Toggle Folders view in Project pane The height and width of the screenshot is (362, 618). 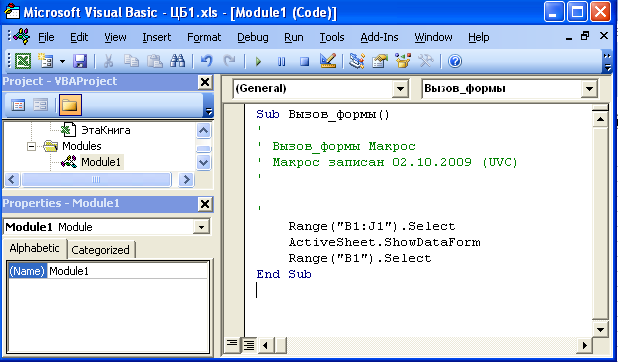pyautogui.click(x=70, y=105)
